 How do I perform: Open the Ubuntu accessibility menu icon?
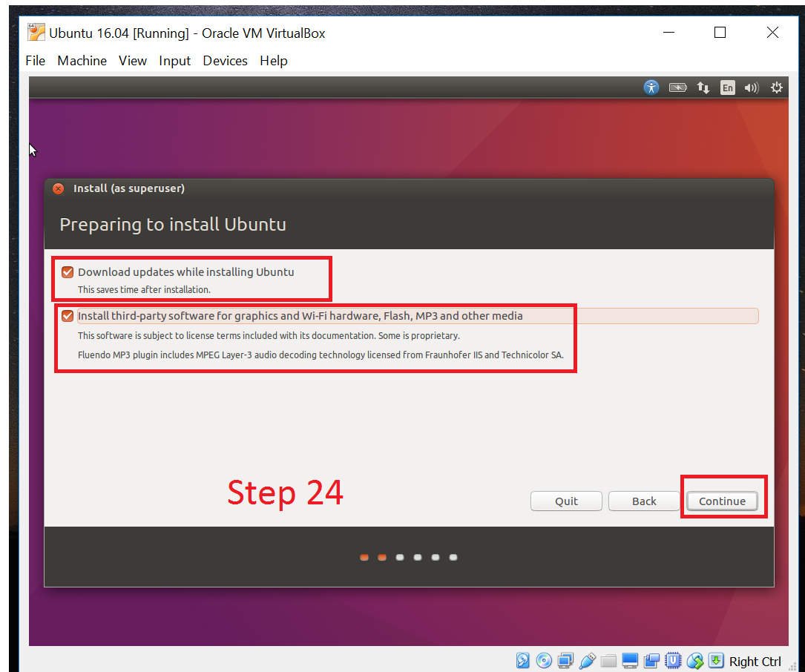point(651,88)
